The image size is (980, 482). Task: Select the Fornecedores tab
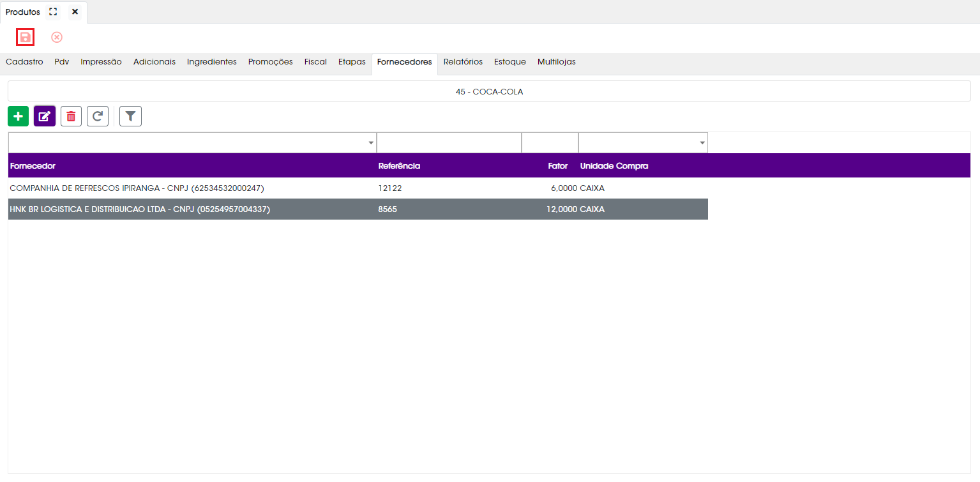pyautogui.click(x=405, y=62)
